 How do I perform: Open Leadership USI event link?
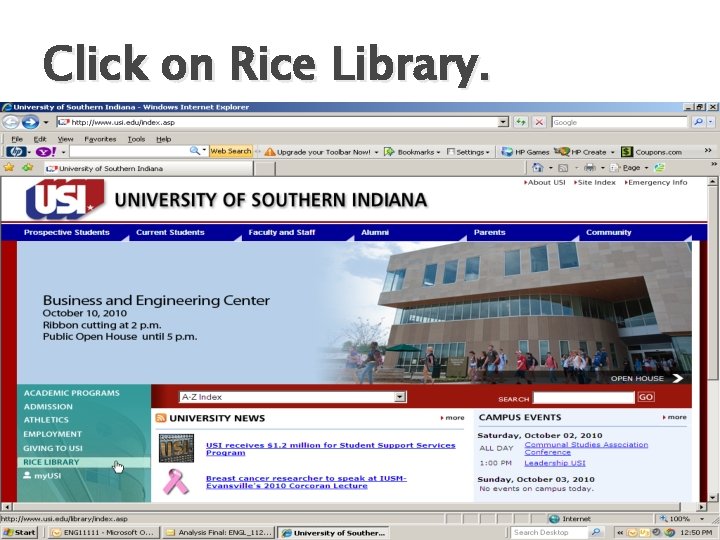pos(555,463)
